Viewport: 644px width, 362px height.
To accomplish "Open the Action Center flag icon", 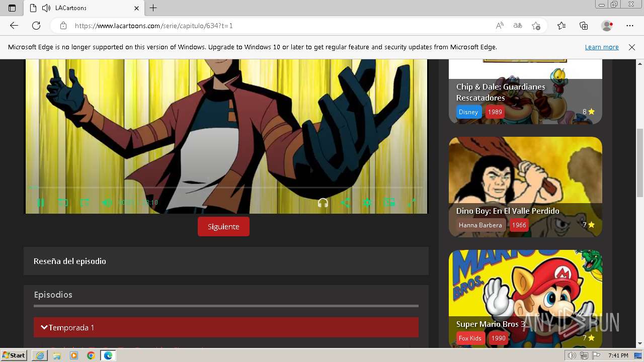I will tap(596, 355).
